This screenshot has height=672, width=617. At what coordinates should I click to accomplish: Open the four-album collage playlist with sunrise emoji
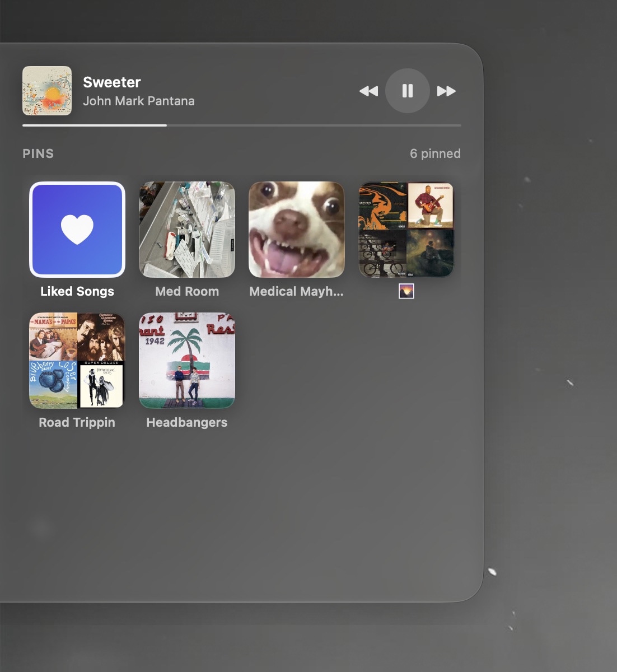(x=406, y=230)
